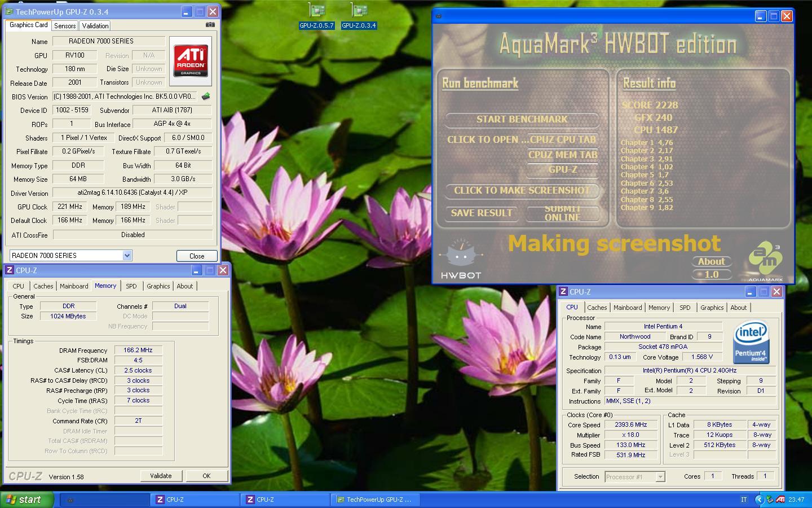Open the Windows start menu
This screenshot has width=812, height=508.
[27, 500]
